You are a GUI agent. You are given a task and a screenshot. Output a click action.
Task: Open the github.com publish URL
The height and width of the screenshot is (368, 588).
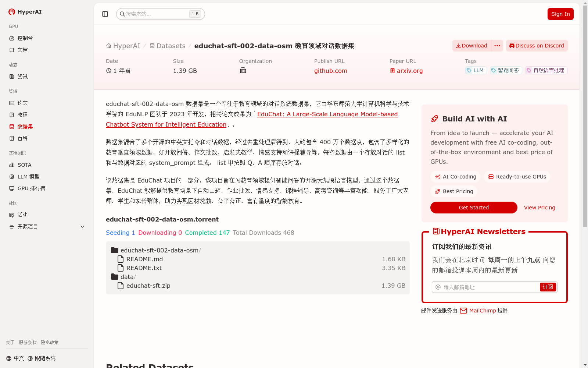click(331, 71)
